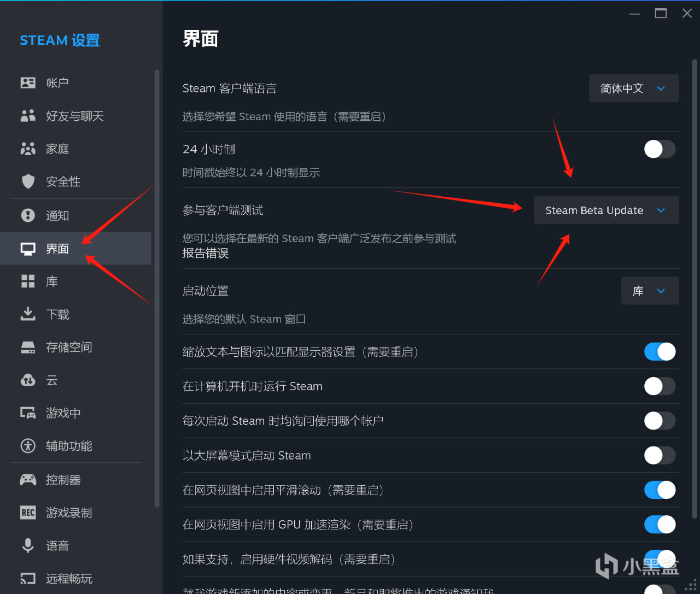Open the 库 settings page
Screen dimensions: 700x594
point(75,281)
